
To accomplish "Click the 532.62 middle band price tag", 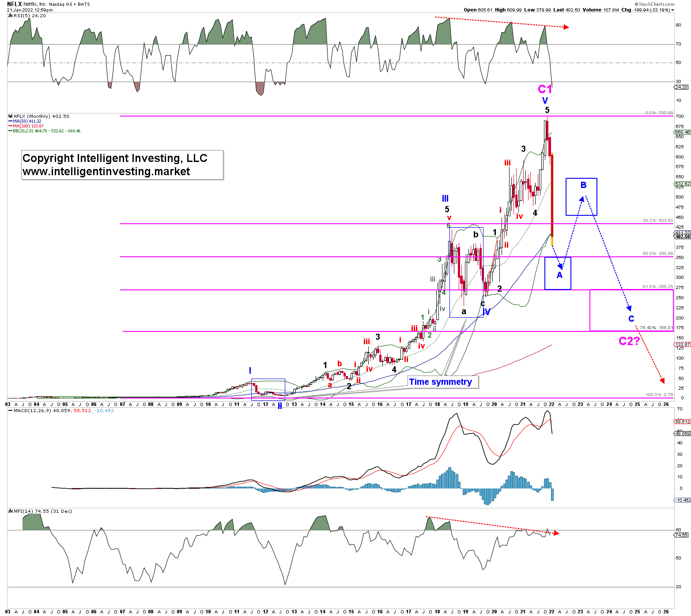I will [683, 184].
